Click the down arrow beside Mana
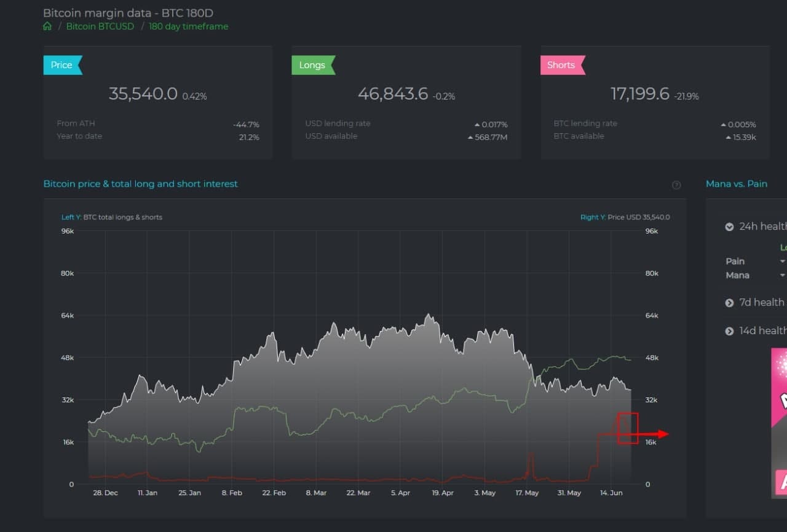787x532 pixels. (x=783, y=275)
